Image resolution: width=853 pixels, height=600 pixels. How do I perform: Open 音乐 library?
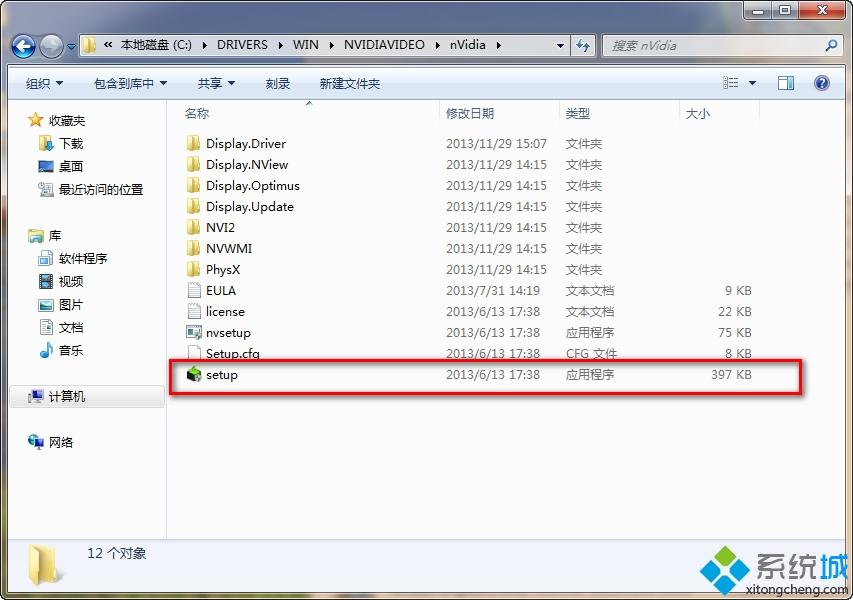click(61, 350)
